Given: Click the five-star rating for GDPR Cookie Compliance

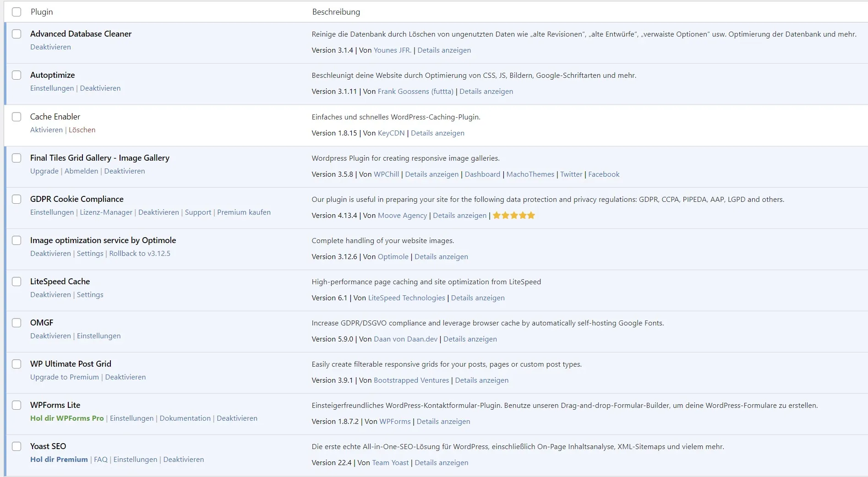Looking at the screenshot, I should pyautogui.click(x=514, y=216).
